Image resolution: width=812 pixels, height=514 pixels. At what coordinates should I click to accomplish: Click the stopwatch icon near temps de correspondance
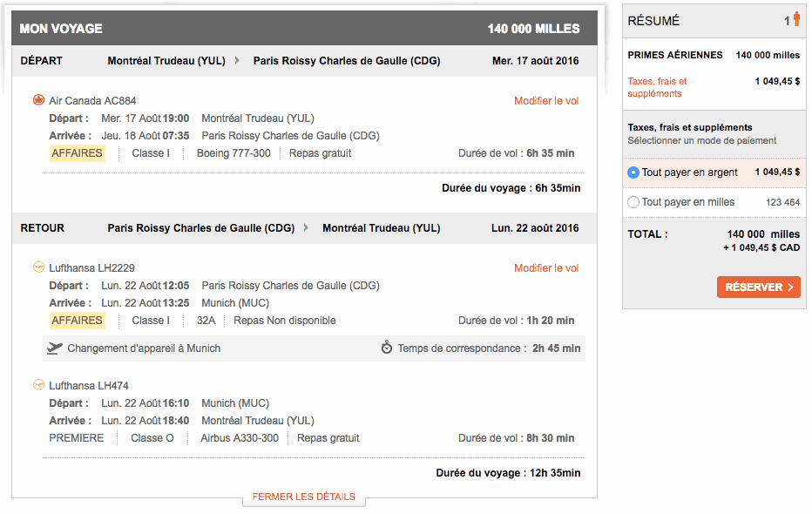386,347
